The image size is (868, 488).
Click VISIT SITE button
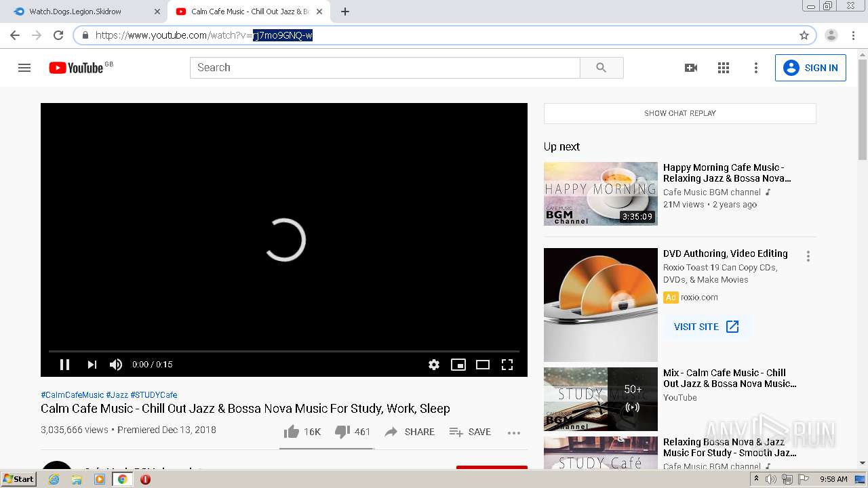pos(707,327)
